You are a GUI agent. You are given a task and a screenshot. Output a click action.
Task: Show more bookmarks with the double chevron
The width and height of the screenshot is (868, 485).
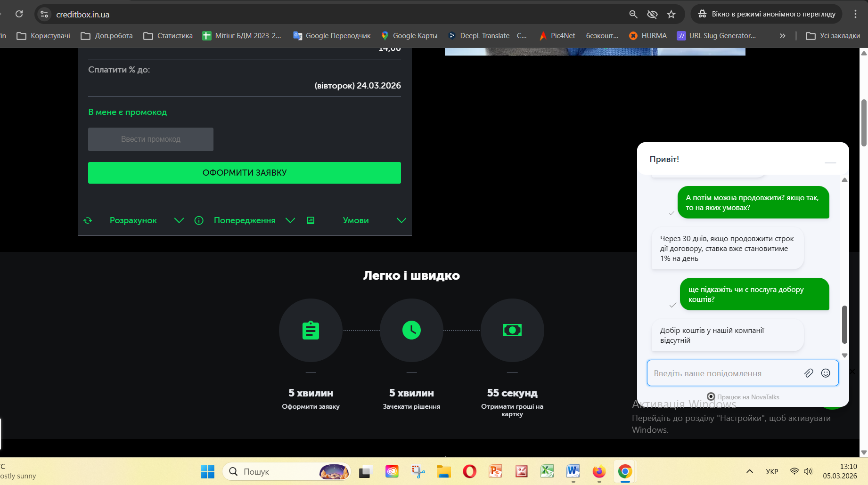783,36
